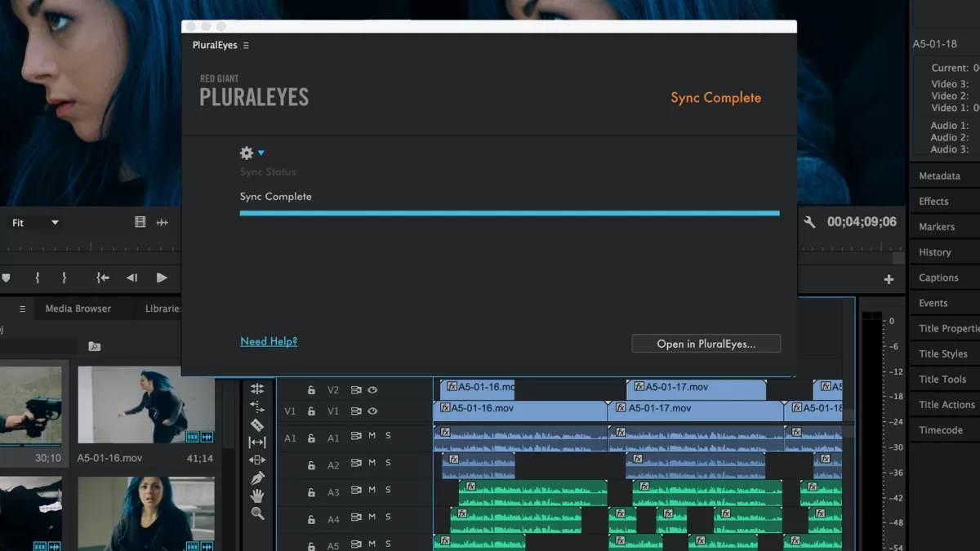Click the audio badge on A5-01-16.mov thumbnail
The image size is (980, 551).
(x=207, y=438)
